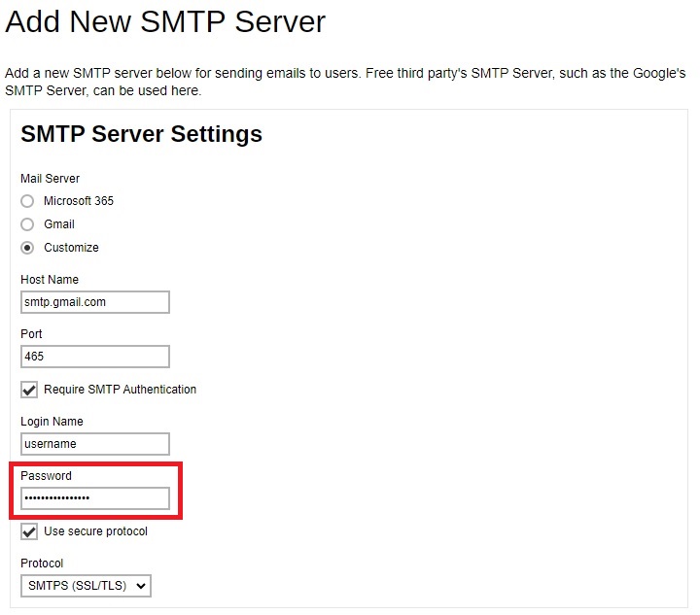Click the Login Name input field
The width and height of the screenshot is (700, 615).
point(95,444)
